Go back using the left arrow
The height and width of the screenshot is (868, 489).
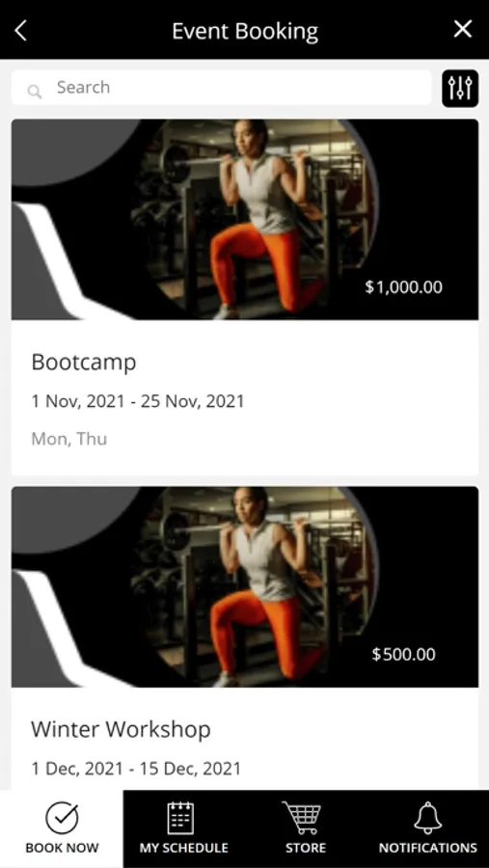20,31
